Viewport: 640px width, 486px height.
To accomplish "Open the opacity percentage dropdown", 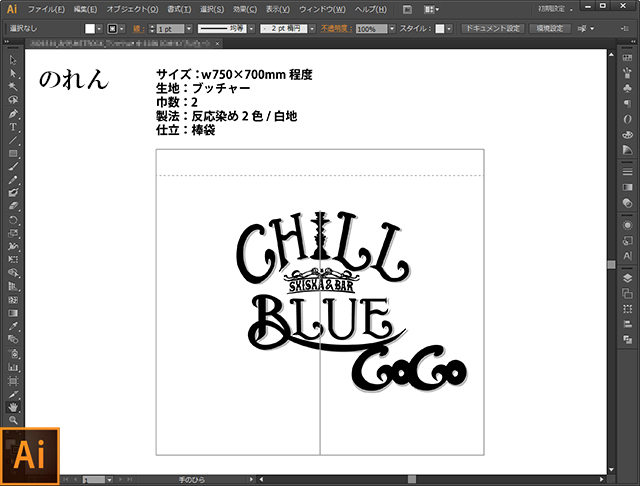I will [388, 30].
